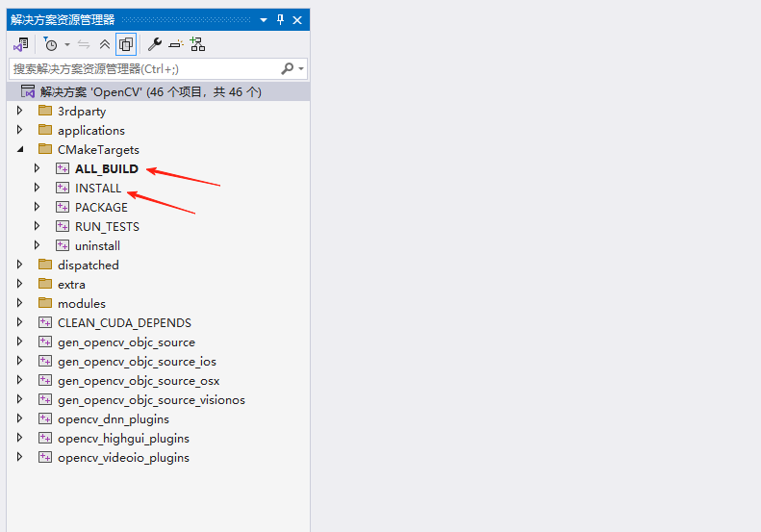Open the search options dropdown arrow
Viewport: 761px width, 532px height.
point(301,69)
